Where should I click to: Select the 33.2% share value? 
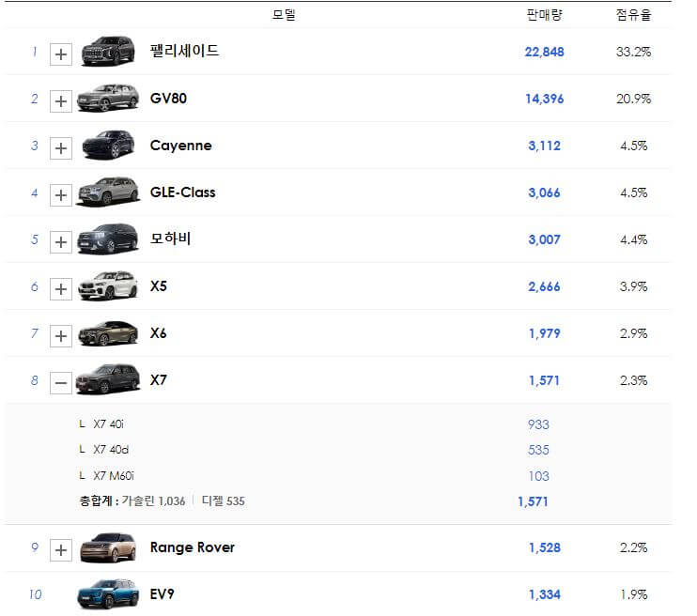coord(633,52)
